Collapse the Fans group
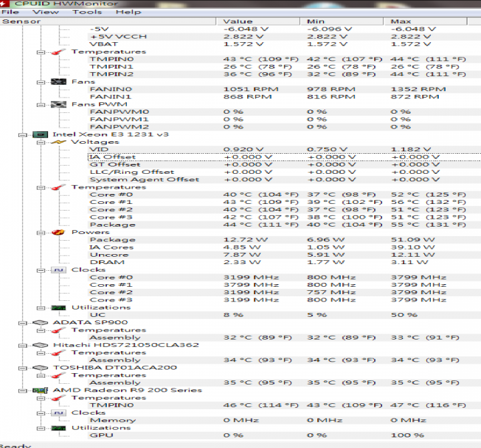The width and height of the screenshot is (481, 448). [x=41, y=82]
